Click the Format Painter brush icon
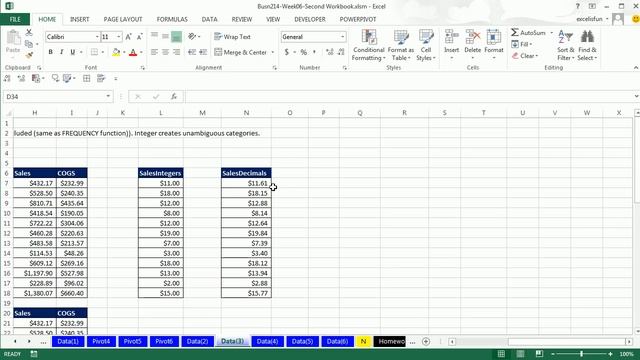 (x=29, y=55)
